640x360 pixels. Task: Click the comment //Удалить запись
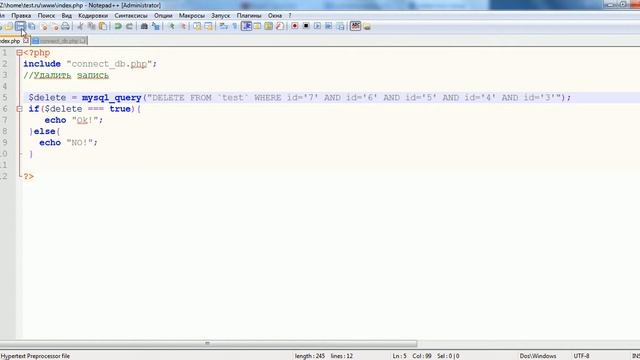click(x=66, y=75)
